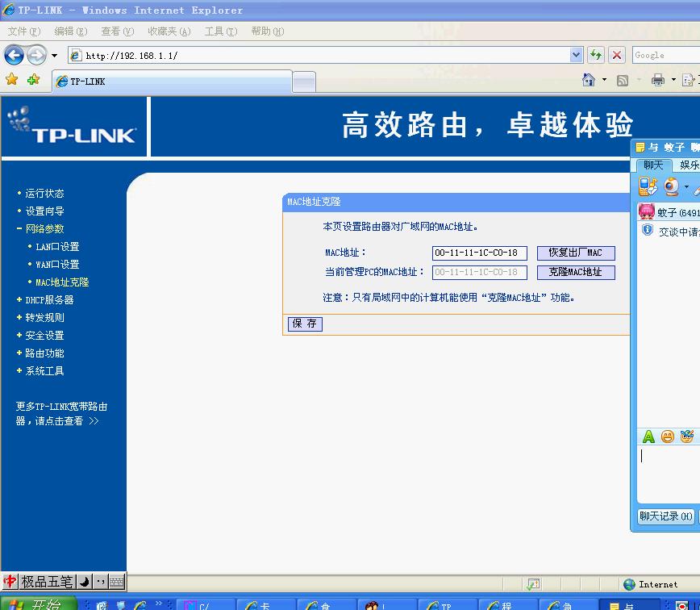Screen dimensions: 700x610
Task: Go forward with the IE forward arrow
Action: coord(36,56)
